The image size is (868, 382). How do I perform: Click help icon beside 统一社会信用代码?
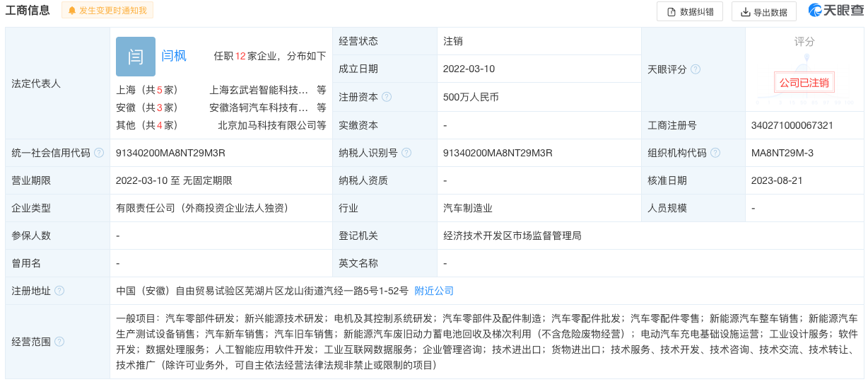click(99, 153)
